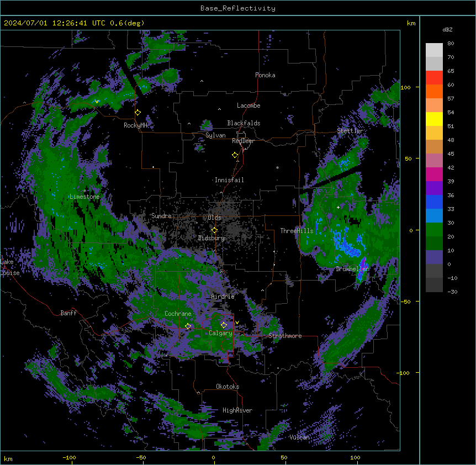Click the HighRiver label
Image resolution: width=476 pixels, height=465 pixels.
click(237, 410)
